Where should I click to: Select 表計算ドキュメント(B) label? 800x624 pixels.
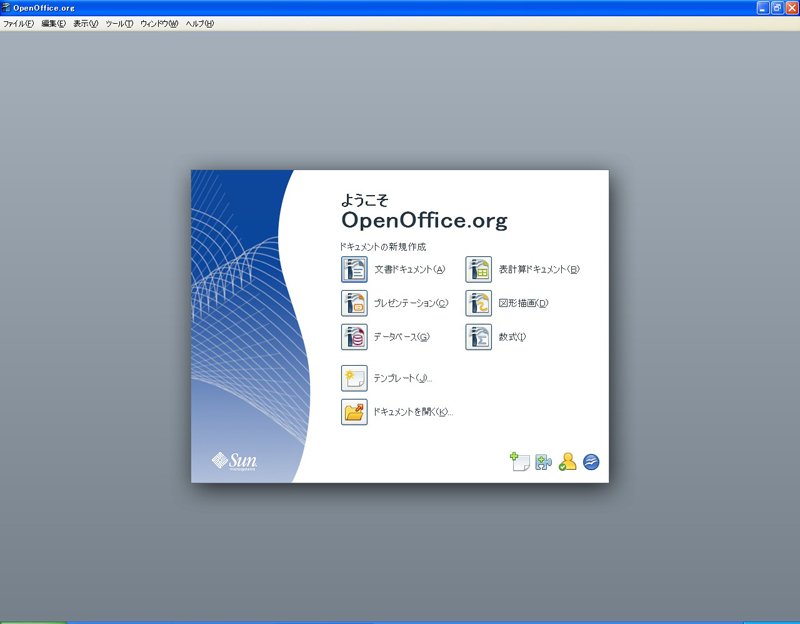(539, 269)
